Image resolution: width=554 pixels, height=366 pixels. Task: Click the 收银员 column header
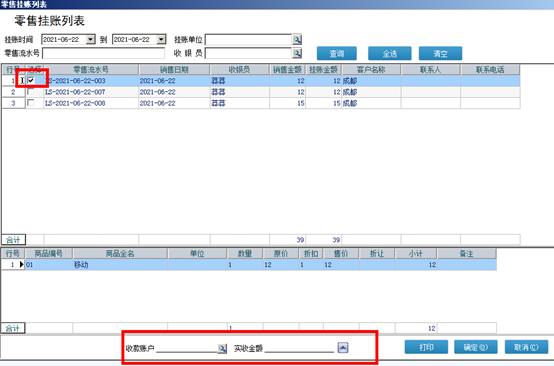pyautogui.click(x=240, y=70)
